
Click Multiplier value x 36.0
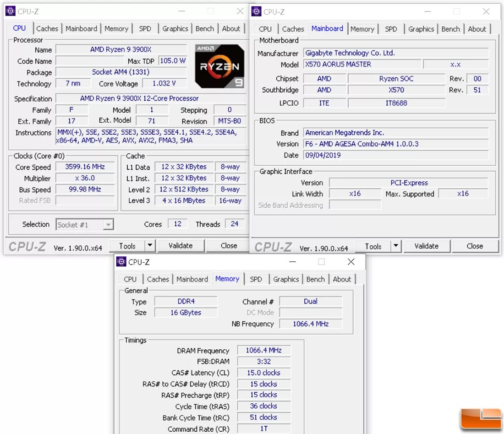(x=85, y=178)
